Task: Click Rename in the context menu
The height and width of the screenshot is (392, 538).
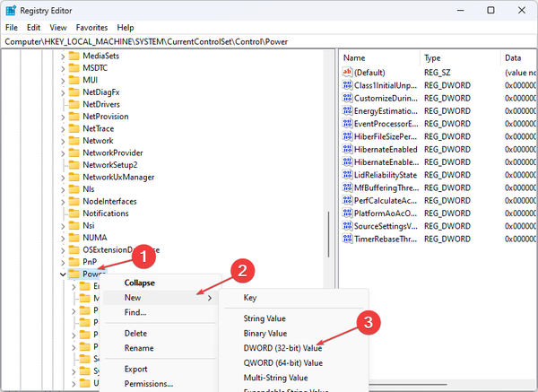Action: tap(138, 348)
